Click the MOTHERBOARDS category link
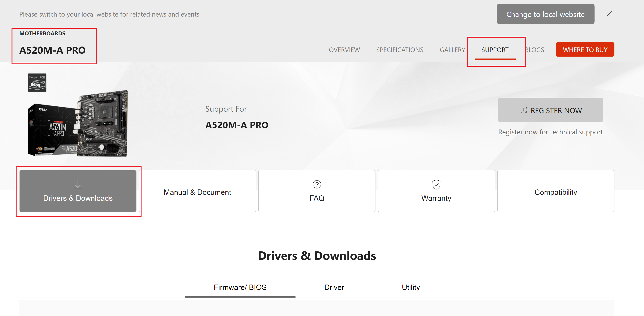The width and height of the screenshot is (644, 316). [x=42, y=33]
